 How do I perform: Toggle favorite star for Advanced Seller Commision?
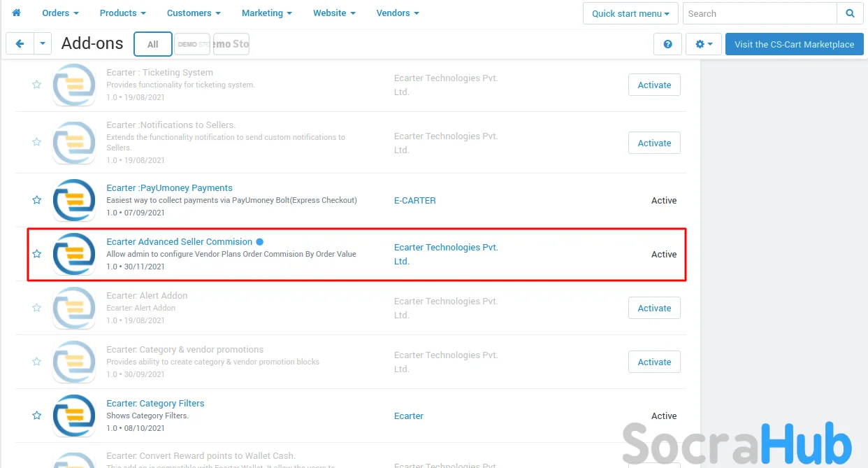tap(37, 254)
